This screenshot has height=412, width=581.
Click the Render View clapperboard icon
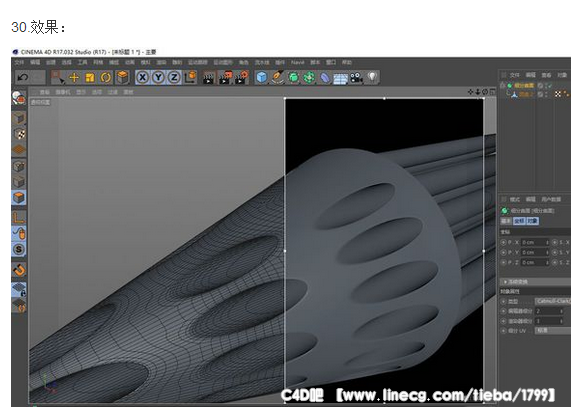tap(209, 78)
